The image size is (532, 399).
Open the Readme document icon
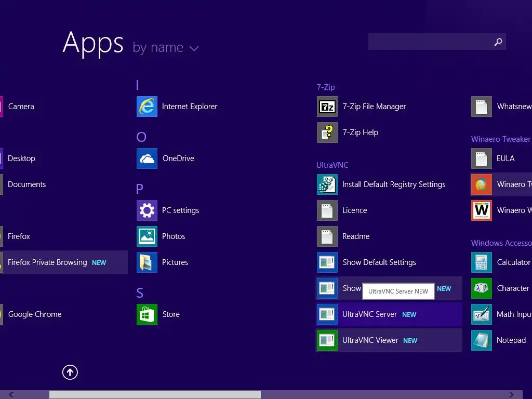pyautogui.click(x=327, y=236)
